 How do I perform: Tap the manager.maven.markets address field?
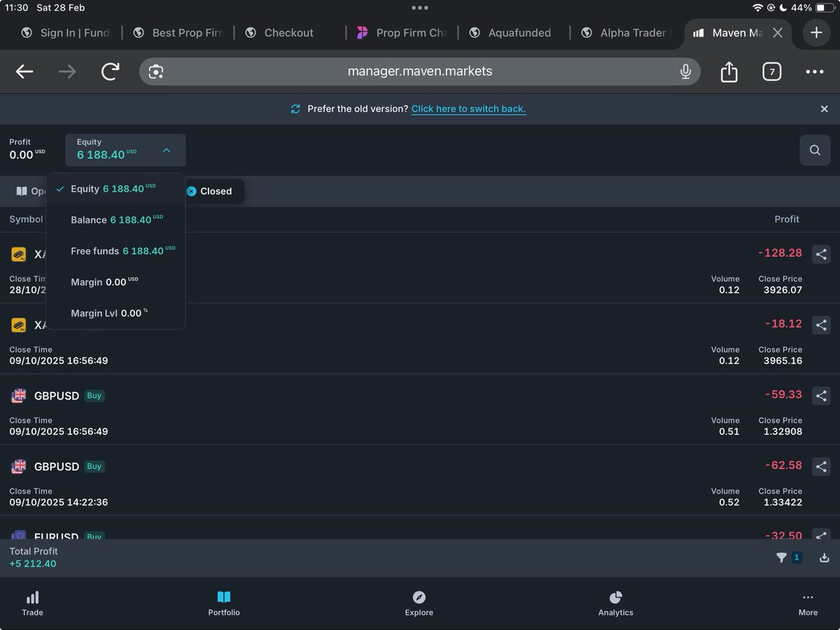click(420, 71)
